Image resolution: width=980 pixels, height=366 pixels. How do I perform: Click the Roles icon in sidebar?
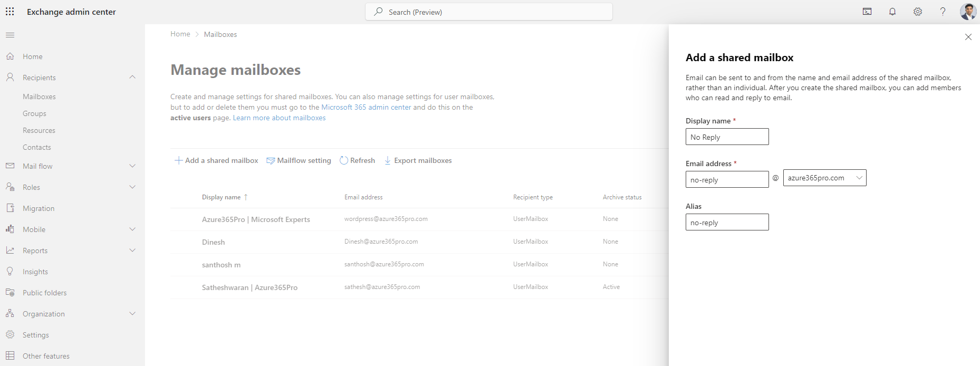click(10, 187)
